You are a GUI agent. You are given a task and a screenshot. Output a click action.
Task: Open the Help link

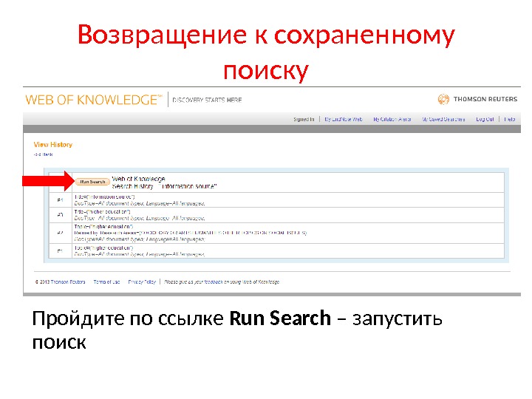[x=510, y=120]
